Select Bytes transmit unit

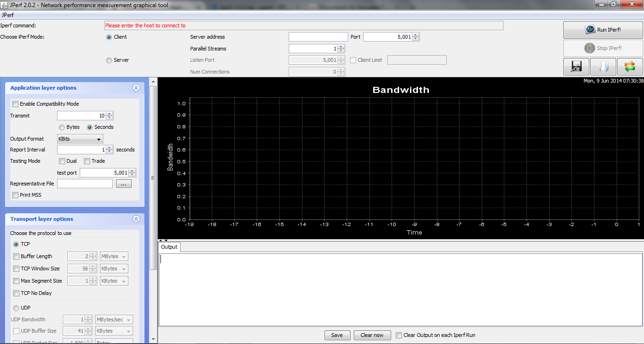point(62,127)
